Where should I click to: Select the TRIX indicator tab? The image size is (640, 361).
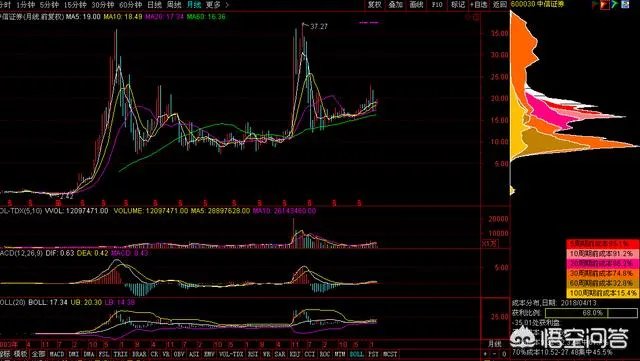pos(120,354)
